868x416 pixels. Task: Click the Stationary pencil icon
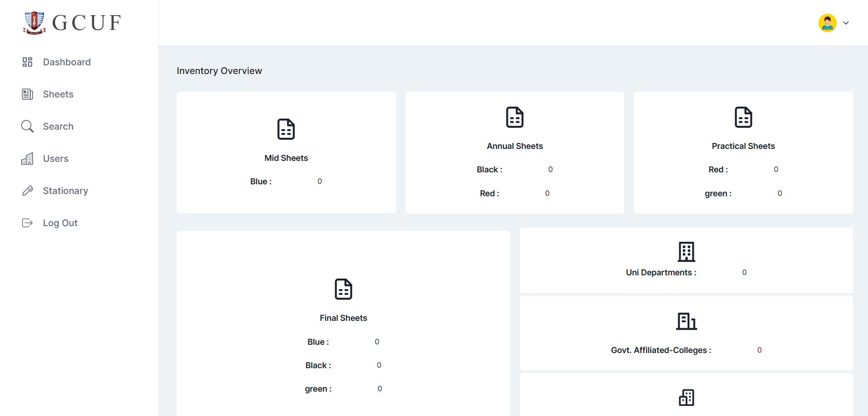tap(28, 191)
